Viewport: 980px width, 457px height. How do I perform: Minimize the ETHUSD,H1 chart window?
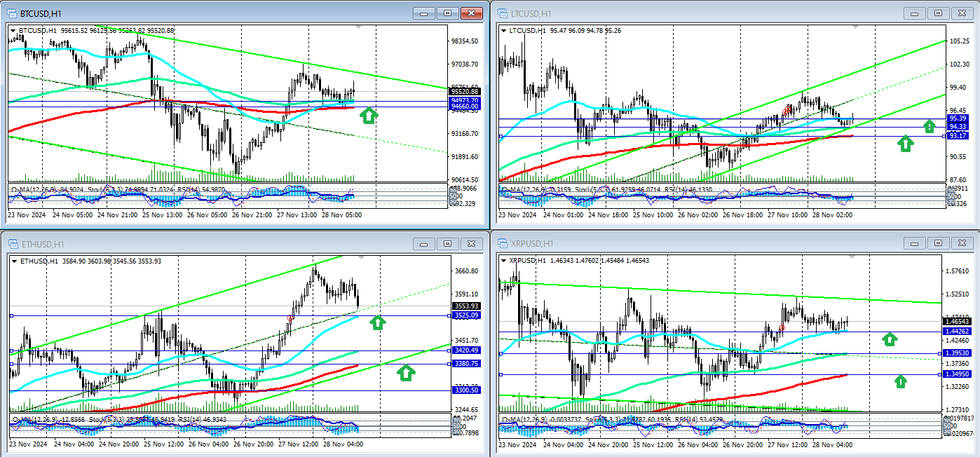click(424, 243)
